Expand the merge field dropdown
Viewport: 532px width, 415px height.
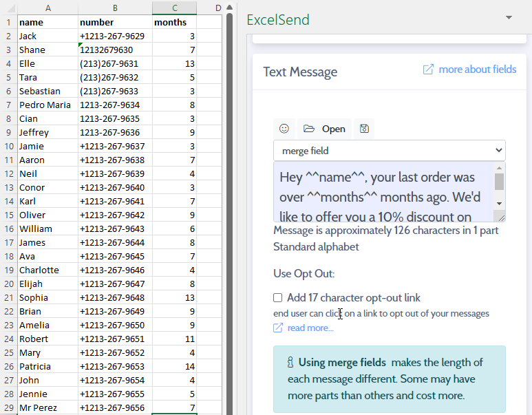click(390, 151)
